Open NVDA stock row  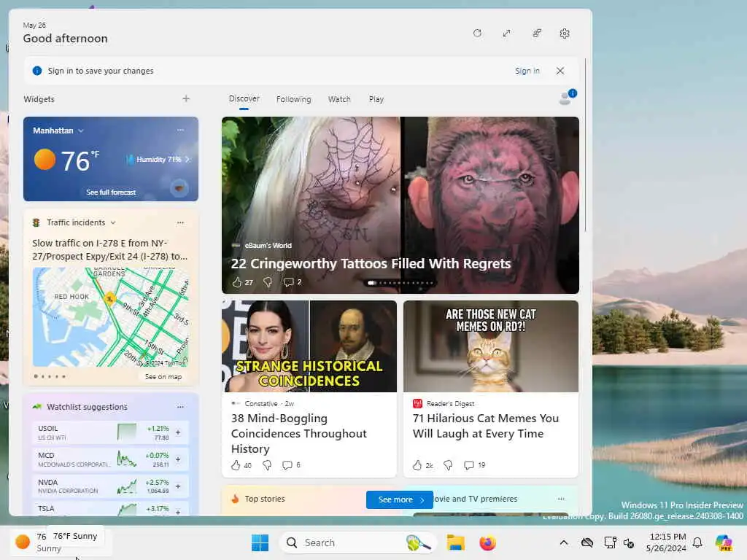(111, 486)
